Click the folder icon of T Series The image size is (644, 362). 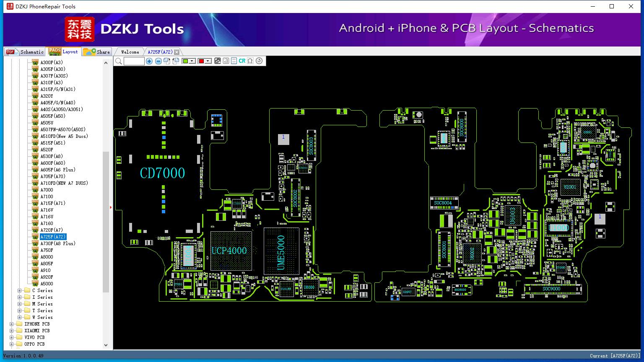[x=27, y=310]
